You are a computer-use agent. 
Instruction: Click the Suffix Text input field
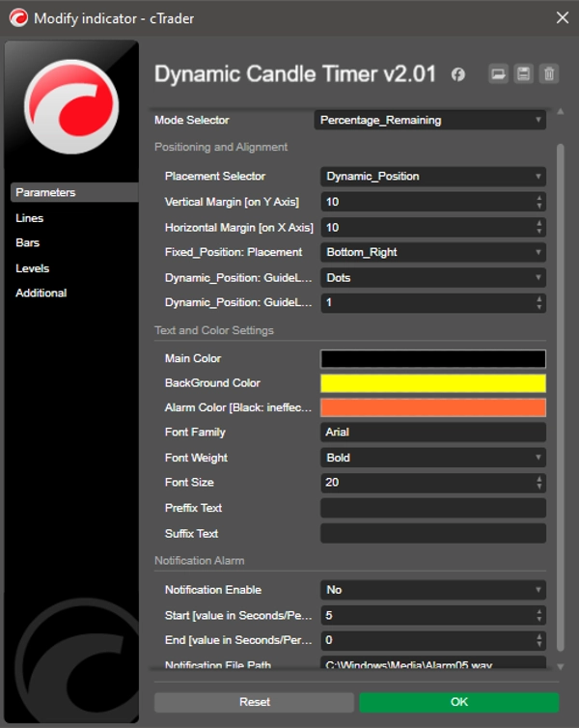click(433, 534)
